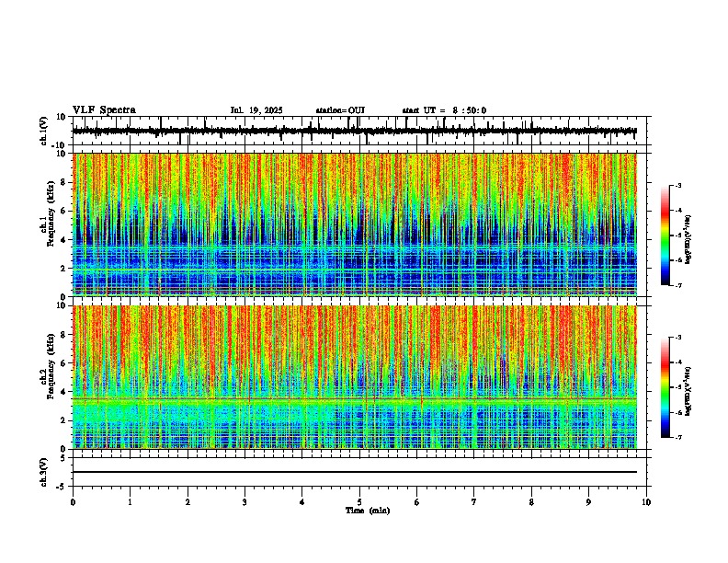Click the "2" kHz tick of ch.1 spectrogram

(x=64, y=268)
